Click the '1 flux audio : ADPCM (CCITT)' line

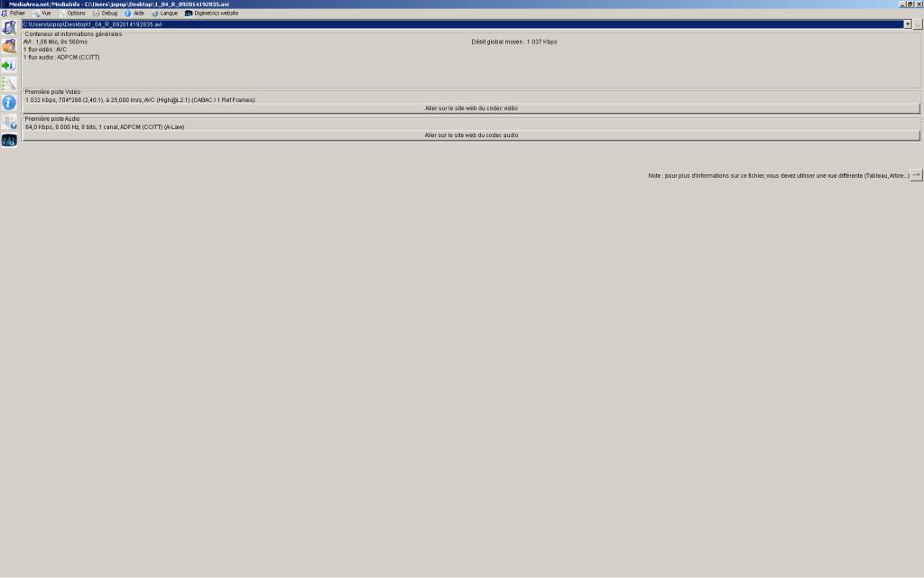pos(61,57)
